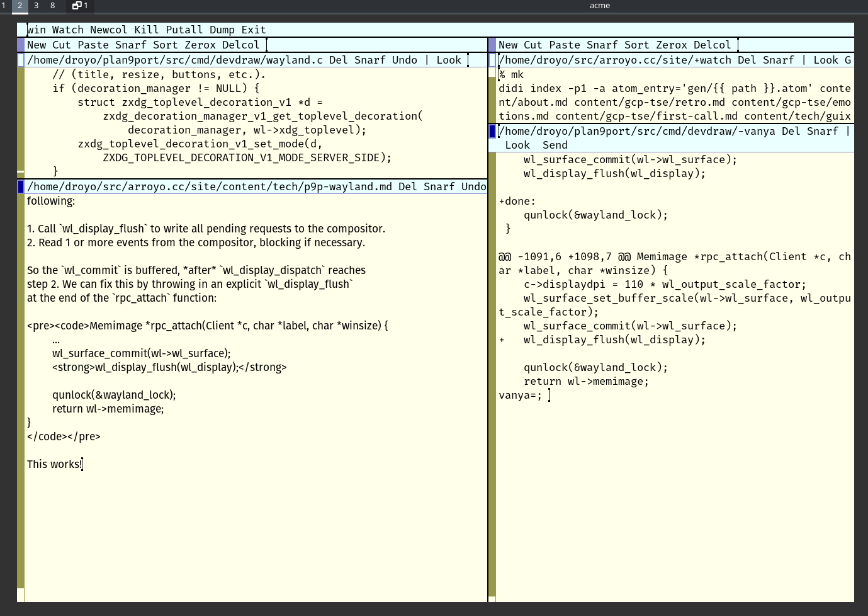The width and height of the screenshot is (868, 616).
Task: Click Dump in the top tag
Action: point(222,30)
